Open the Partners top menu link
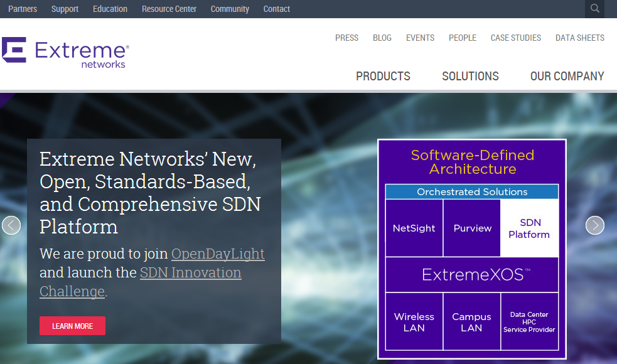Screen dimensions: 617x364 [x=23, y=9]
